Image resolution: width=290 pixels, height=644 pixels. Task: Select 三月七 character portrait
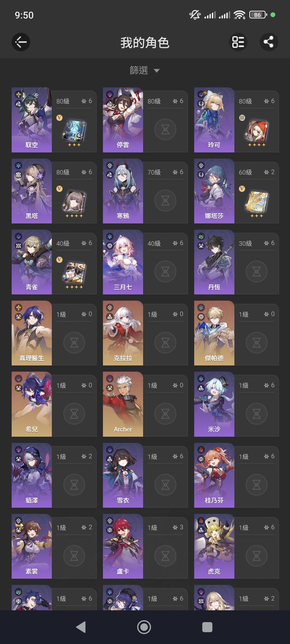pyautogui.click(x=123, y=262)
